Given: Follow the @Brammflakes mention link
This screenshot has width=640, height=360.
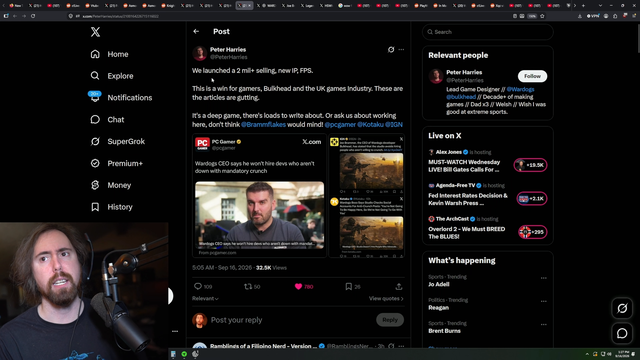Looking at the screenshot, I should coord(263,124).
